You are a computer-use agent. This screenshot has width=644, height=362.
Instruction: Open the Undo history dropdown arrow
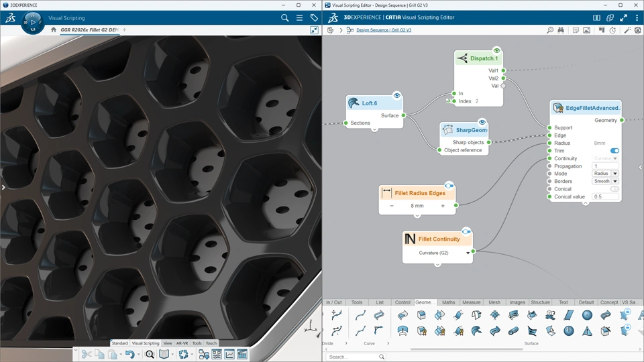[x=138, y=354]
